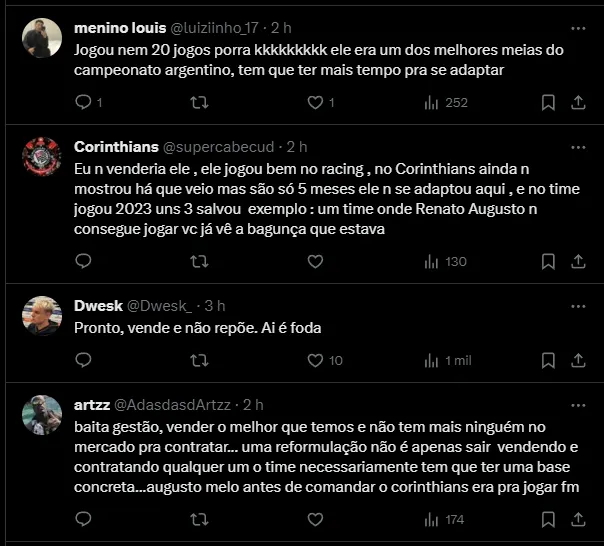Retweet Dwesk's post
The height and width of the screenshot is (546, 604).
click(199, 360)
